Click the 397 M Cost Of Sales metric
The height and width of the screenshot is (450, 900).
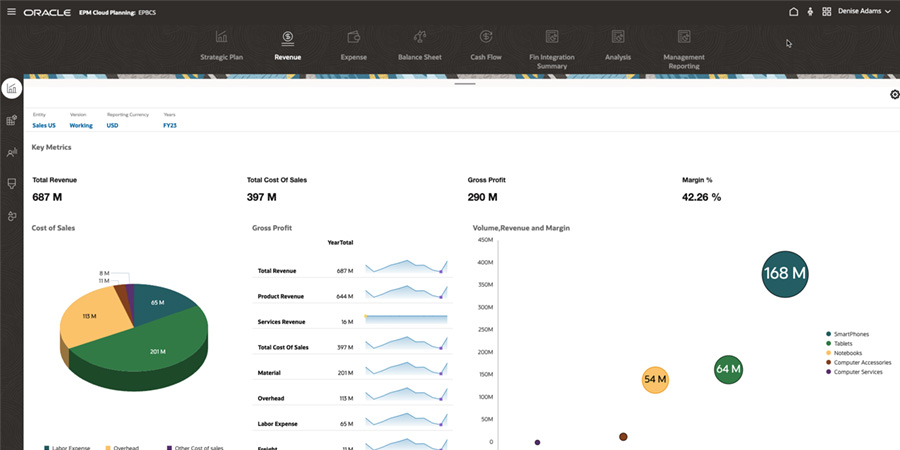262,197
